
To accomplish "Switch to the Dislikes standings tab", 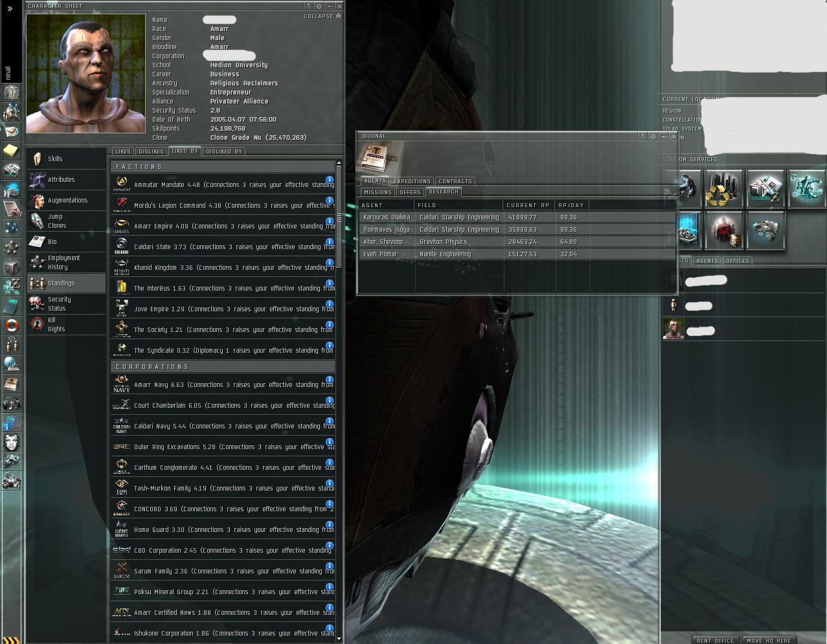I will pyautogui.click(x=151, y=151).
